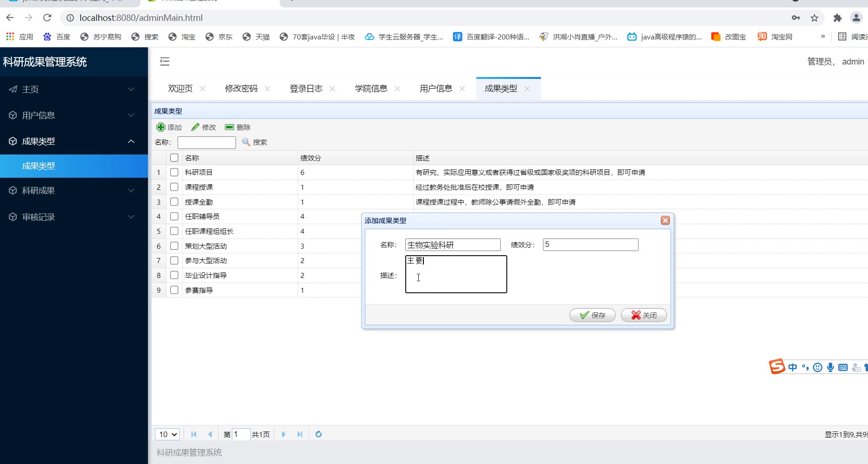The width and height of the screenshot is (868, 464).
Task: Click the 保存 save button
Action: [x=592, y=315]
